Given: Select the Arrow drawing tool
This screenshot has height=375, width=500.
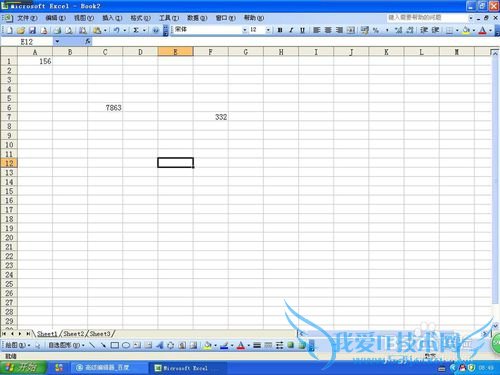Looking at the screenshot, I should (103, 345).
